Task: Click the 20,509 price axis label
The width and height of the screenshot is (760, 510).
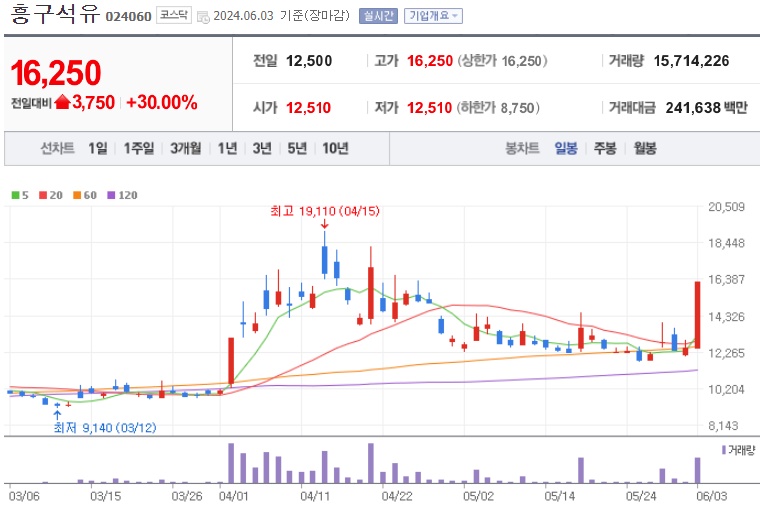Action: pyautogui.click(x=727, y=207)
